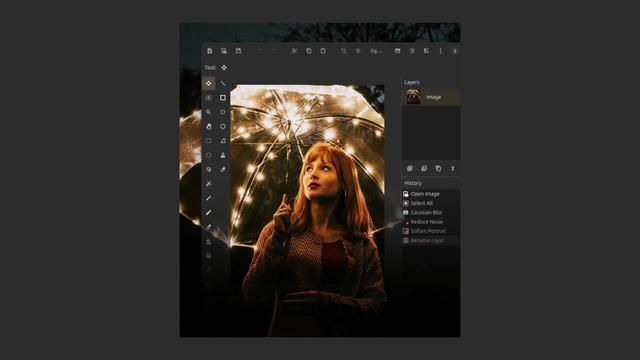Screen dimensions: 640x360
Task: Click the Paste clipboard icon
Action: (323, 51)
